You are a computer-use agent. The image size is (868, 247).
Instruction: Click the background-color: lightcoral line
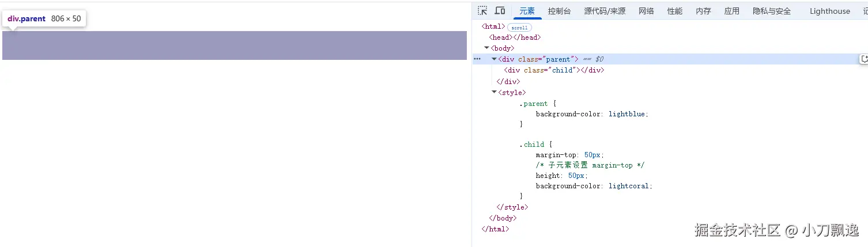pos(594,186)
